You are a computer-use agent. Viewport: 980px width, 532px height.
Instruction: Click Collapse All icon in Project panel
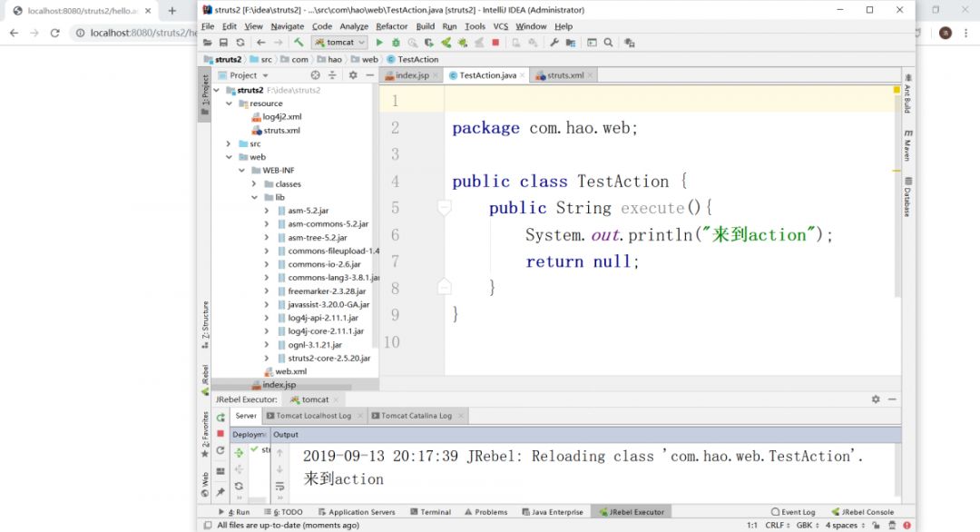pos(332,75)
